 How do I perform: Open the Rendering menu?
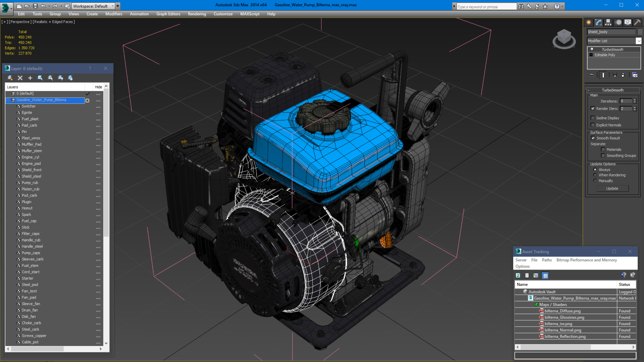[196, 14]
